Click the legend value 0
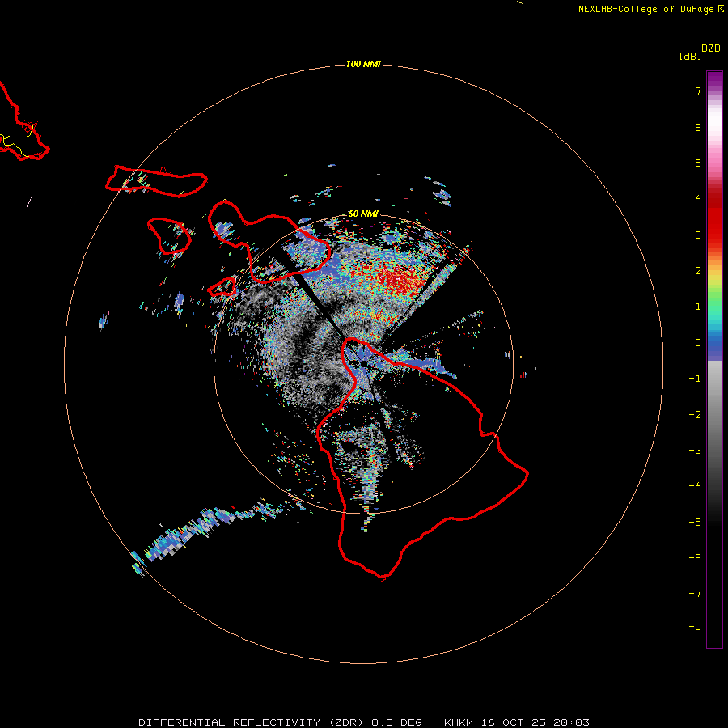The width and height of the screenshot is (728, 728). tap(698, 343)
